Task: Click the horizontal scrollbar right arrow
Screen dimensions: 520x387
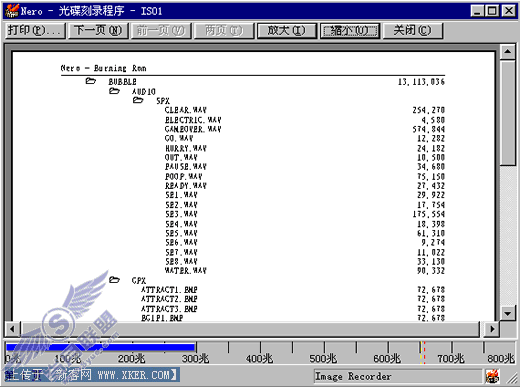Action: click(492, 329)
